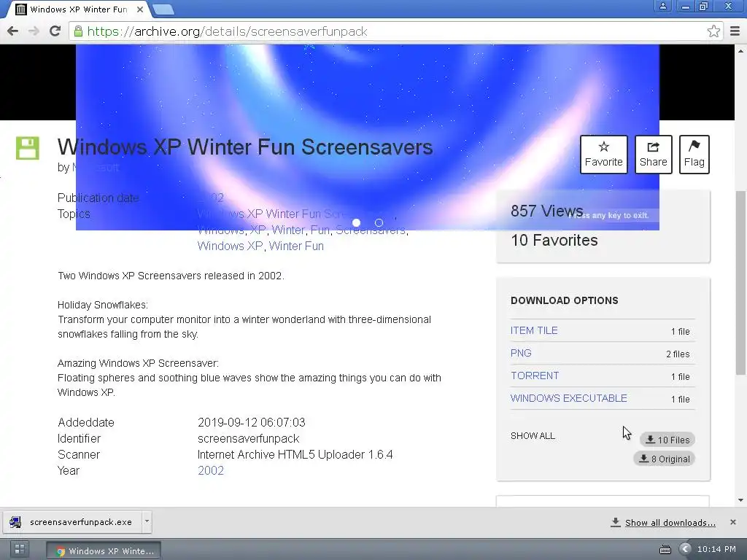
Task: Click the page vertical scrollbar thumb
Action: coord(741,282)
